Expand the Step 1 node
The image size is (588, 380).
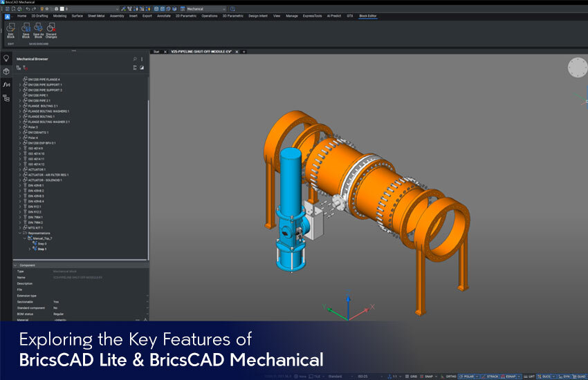(30, 249)
